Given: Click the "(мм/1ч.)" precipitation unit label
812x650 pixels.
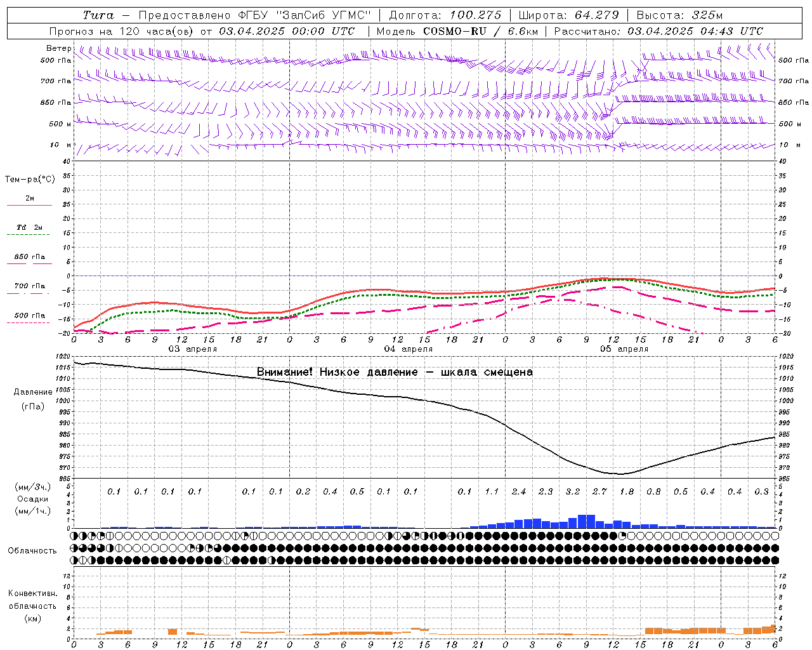Looking at the screenshot, I should click(33, 511).
